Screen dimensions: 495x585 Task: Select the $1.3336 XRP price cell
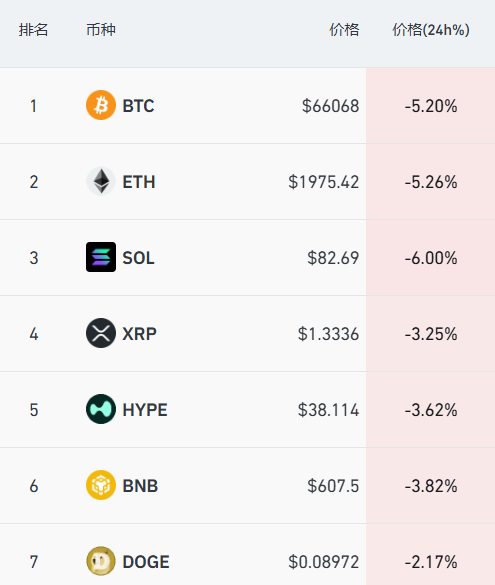[x=328, y=334]
